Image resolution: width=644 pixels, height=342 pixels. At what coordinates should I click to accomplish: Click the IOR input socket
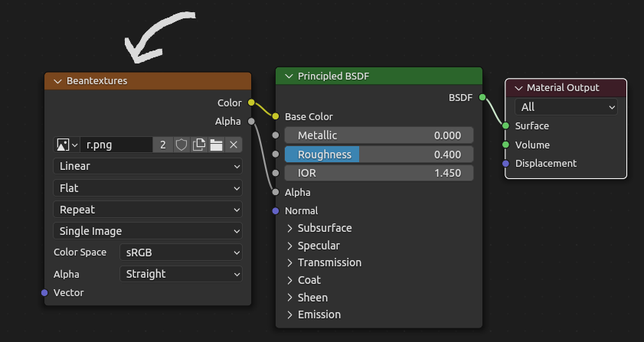276,173
